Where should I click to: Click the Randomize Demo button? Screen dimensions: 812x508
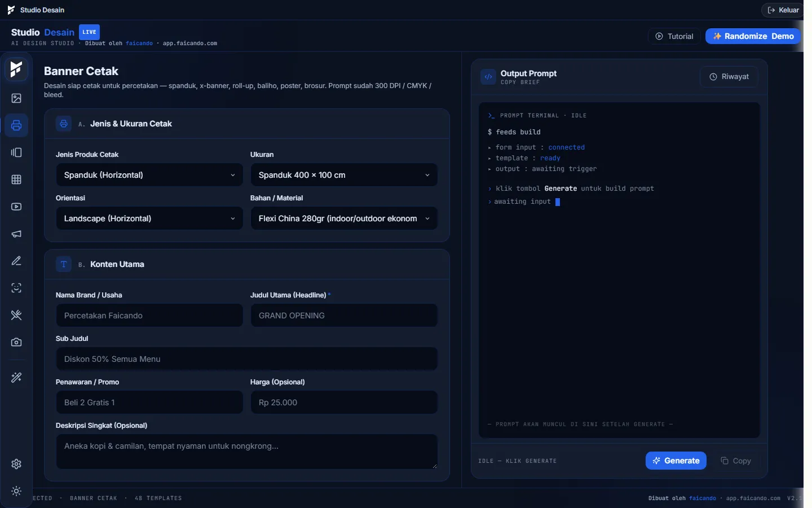coord(753,36)
